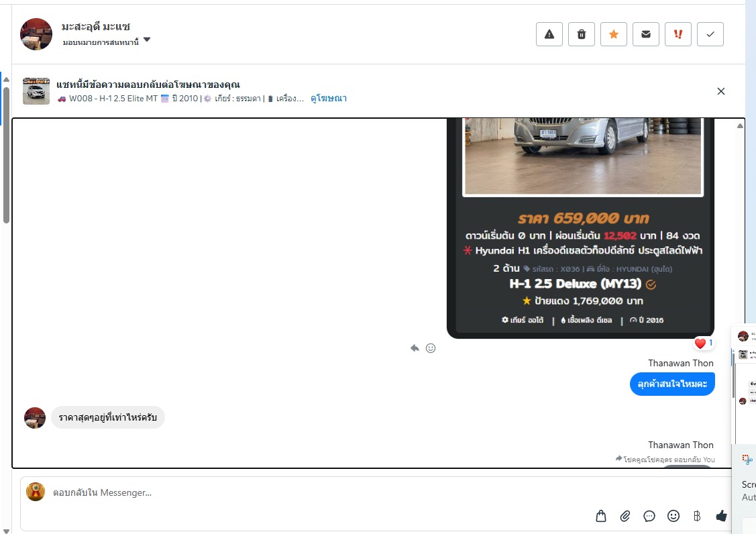Click the warning triangle spam icon

[549, 34]
